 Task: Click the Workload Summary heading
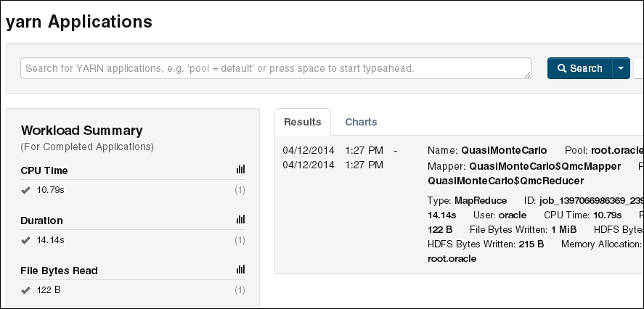[x=81, y=131]
